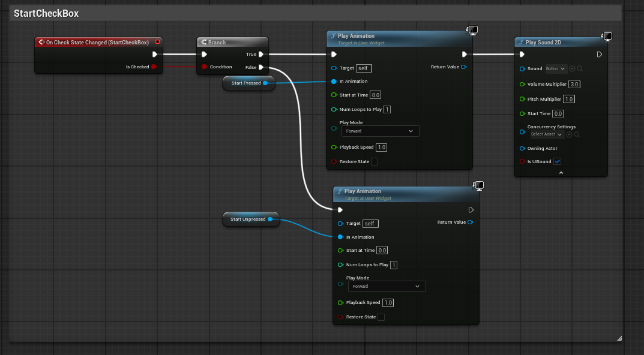Click the use-selected arrow beside Sound asset
Viewport: 644px width, 355px height.
[572, 69]
